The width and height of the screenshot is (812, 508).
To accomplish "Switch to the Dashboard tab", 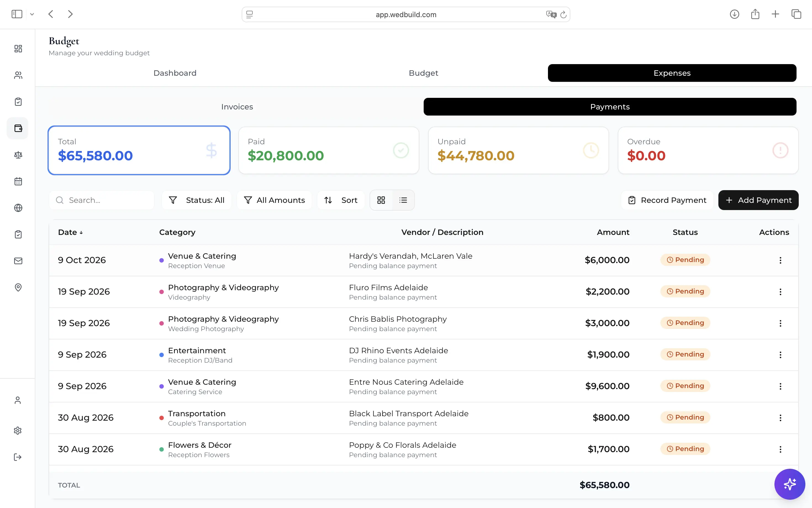I will [x=175, y=73].
